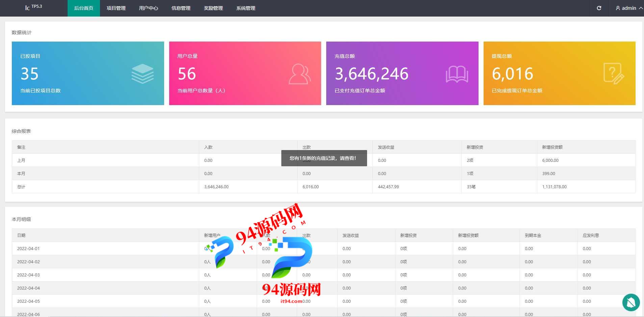The width and height of the screenshot is (644, 317).
Task: Click the 提现总额 amount 6,016
Action: (x=512, y=74)
